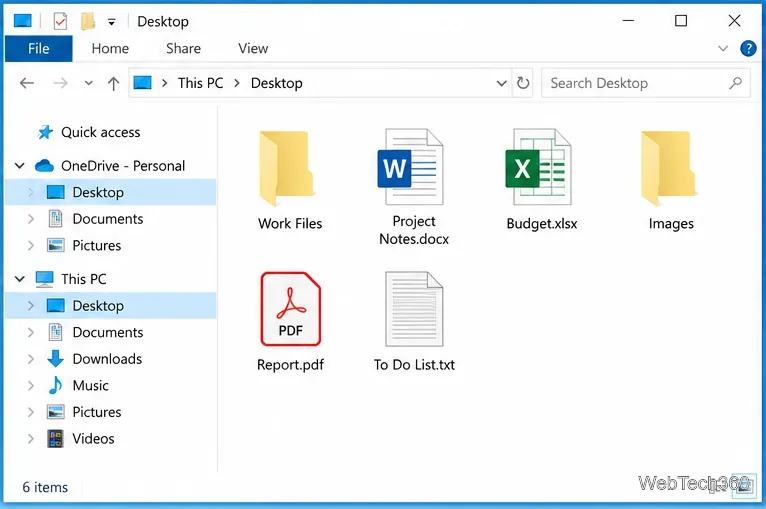Click the Budget.xlsx file name
The image size is (766, 509).
542,223
